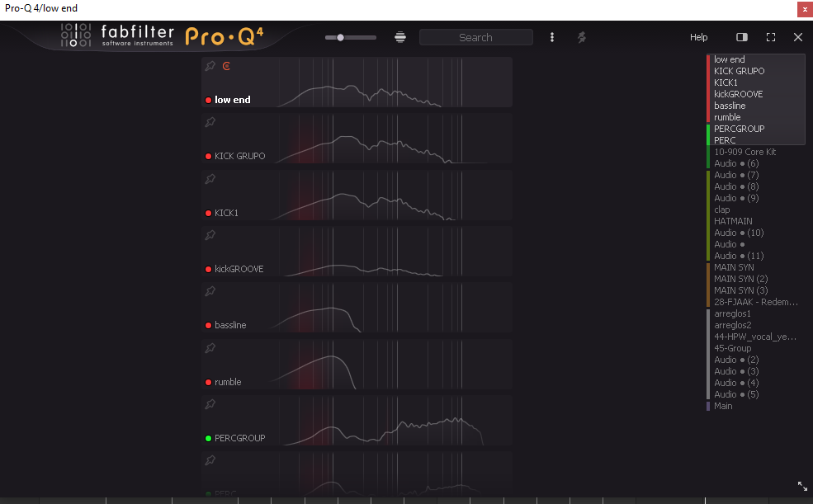This screenshot has height=504, width=813.
Task: Click the pin icon on KICK GRUPO
Action: [210, 122]
